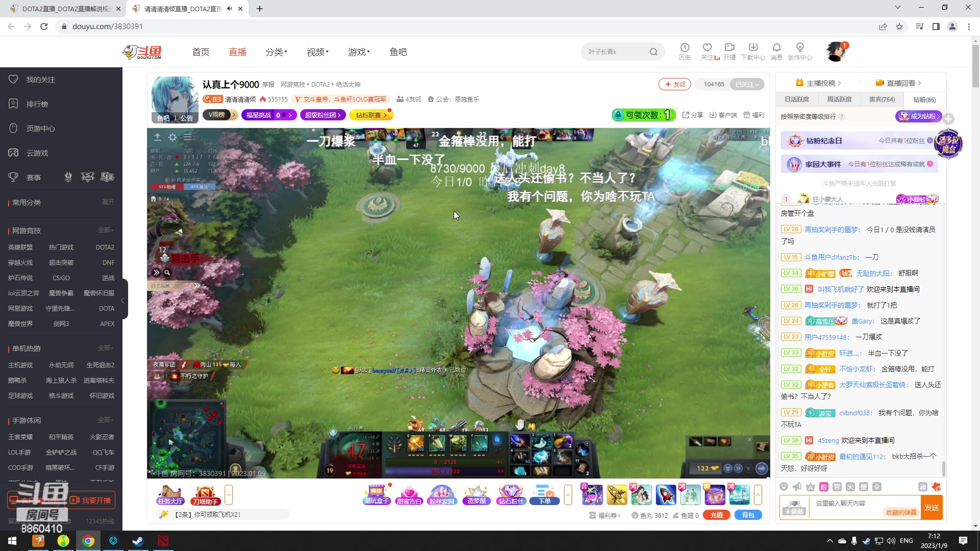The width and height of the screenshot is (980, 551).
Task: Click the 发送 send button
Action: pyautogui.click(x=932, y=508)
